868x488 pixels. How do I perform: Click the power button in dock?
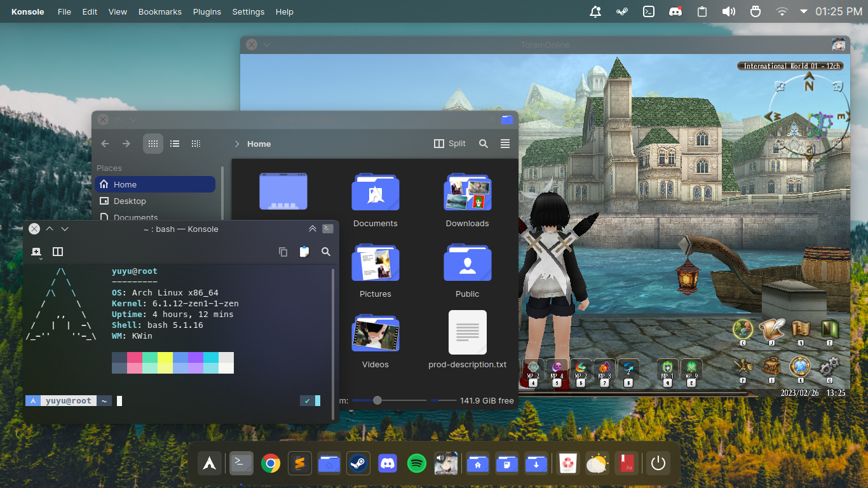[658, 463]
